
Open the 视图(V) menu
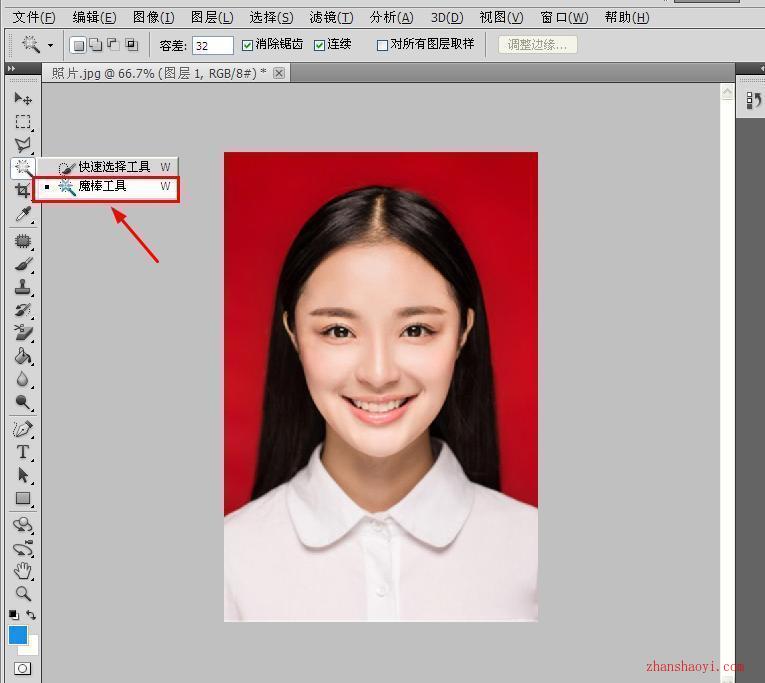pos(501,18)
